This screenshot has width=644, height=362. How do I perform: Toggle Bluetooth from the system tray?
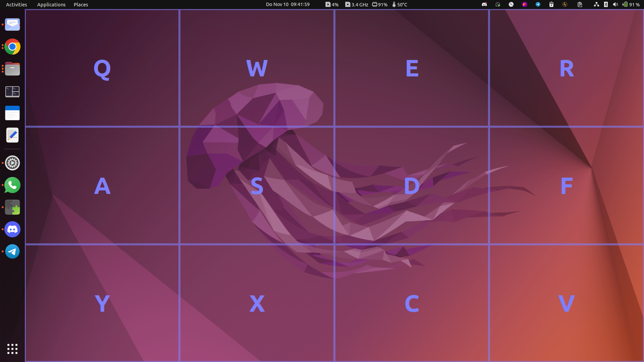click(606, 4)
